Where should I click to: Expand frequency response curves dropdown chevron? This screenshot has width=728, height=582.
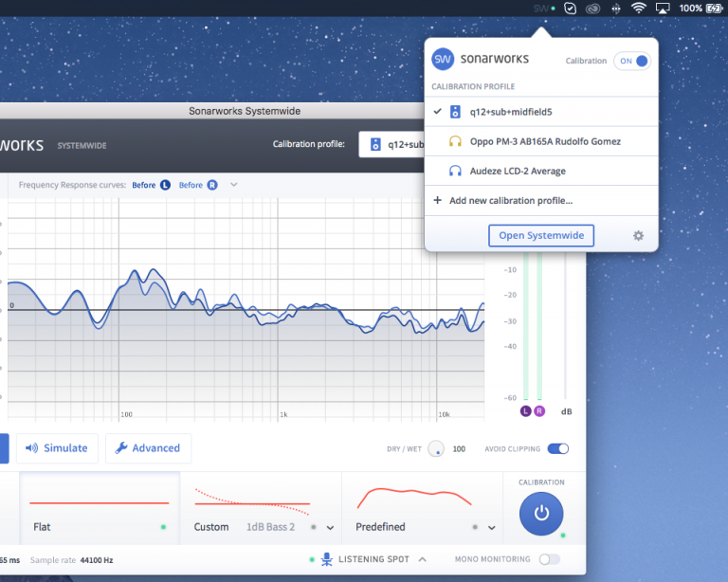(234, 185)
